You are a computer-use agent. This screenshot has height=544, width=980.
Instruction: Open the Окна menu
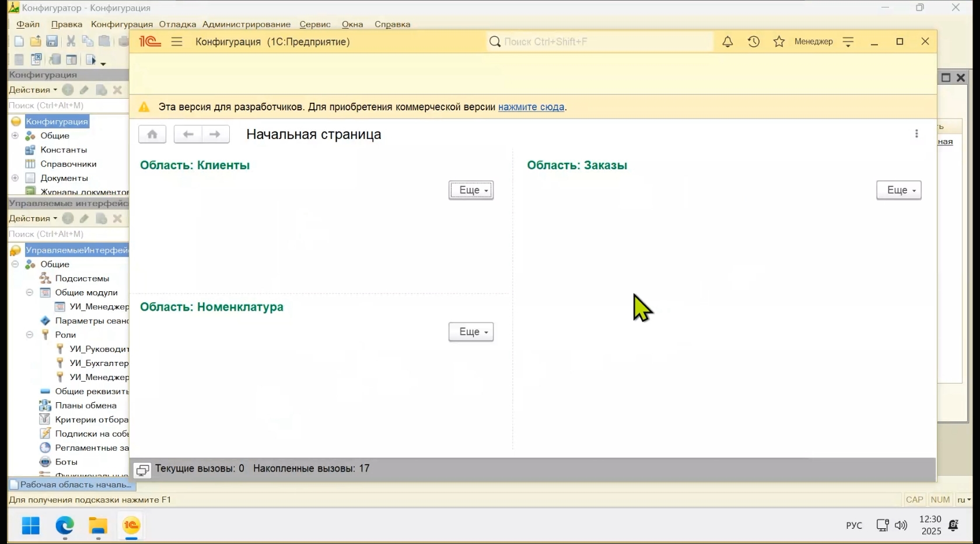352,25
